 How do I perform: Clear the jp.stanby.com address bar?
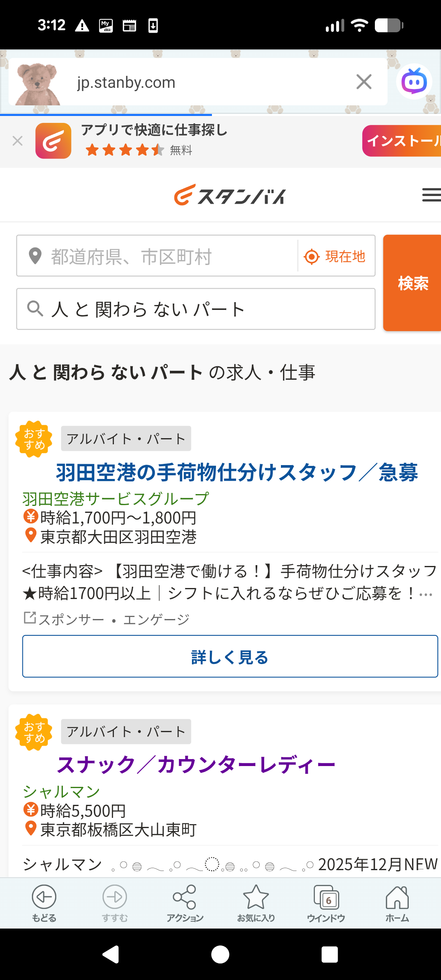[x=364, y=82]
